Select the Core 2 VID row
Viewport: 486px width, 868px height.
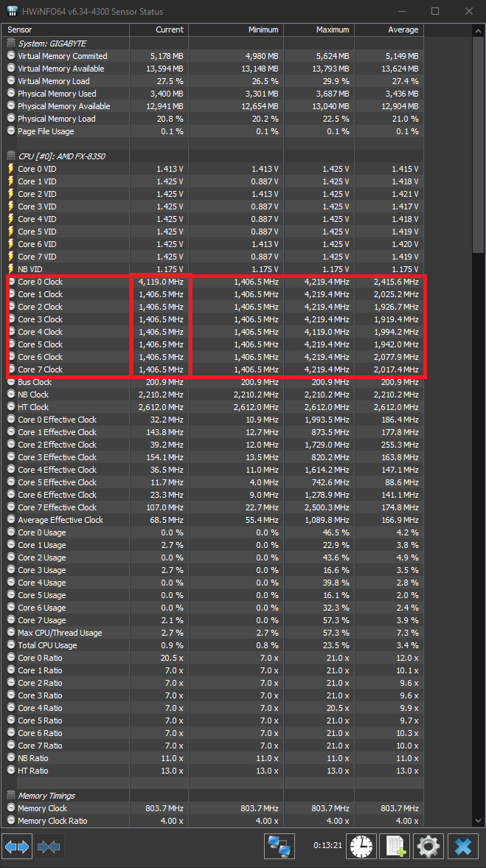pyautogui.click(x=214, y=194)
